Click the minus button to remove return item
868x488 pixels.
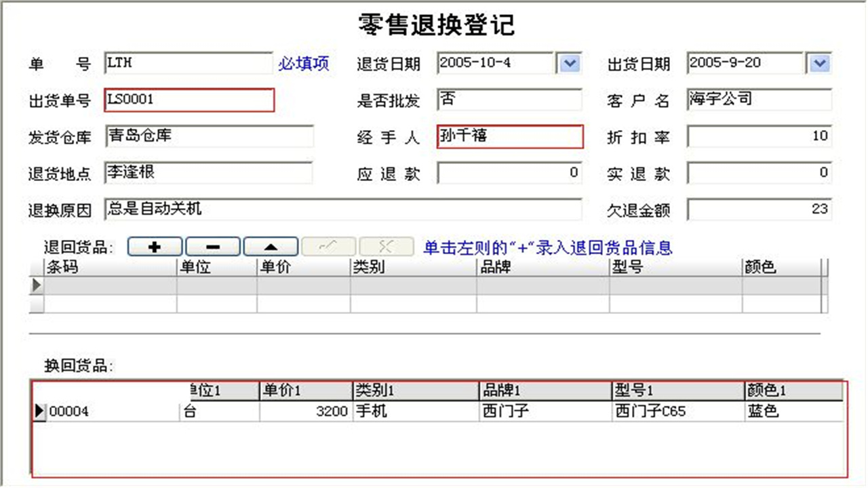click(x=212, y=246)
